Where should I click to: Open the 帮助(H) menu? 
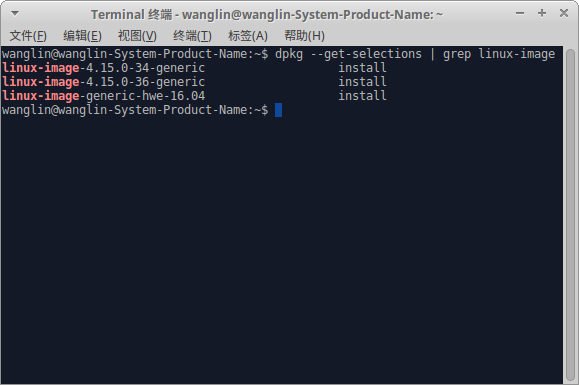click(x=304, y=36)
